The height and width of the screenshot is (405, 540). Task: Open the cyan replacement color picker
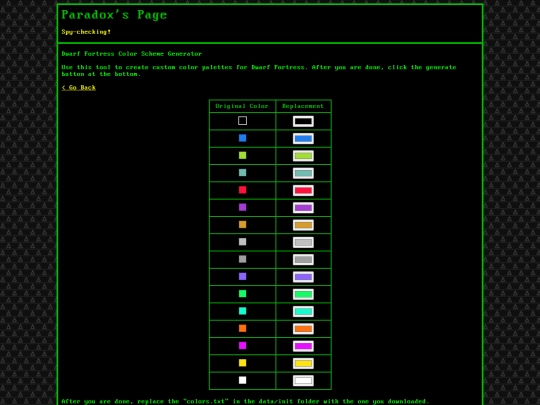(303, 311)
